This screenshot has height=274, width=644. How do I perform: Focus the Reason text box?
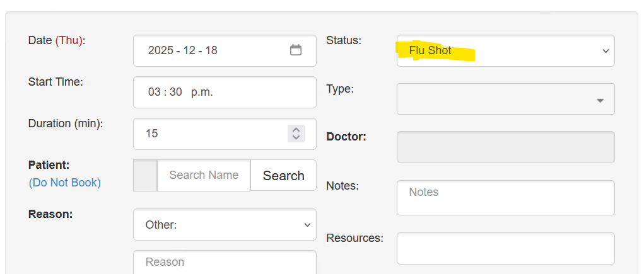click(225, 262)
